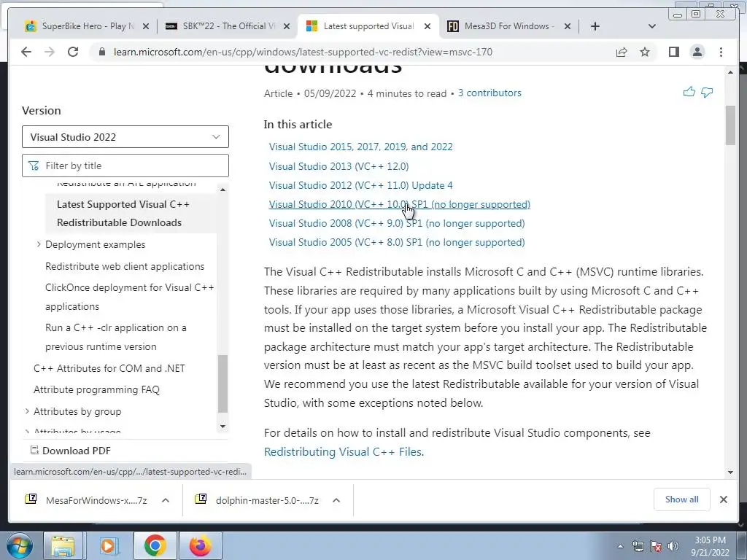Open Visual Studio 2005 SP1 link
747x560 pixels.
tap(397, 242)
